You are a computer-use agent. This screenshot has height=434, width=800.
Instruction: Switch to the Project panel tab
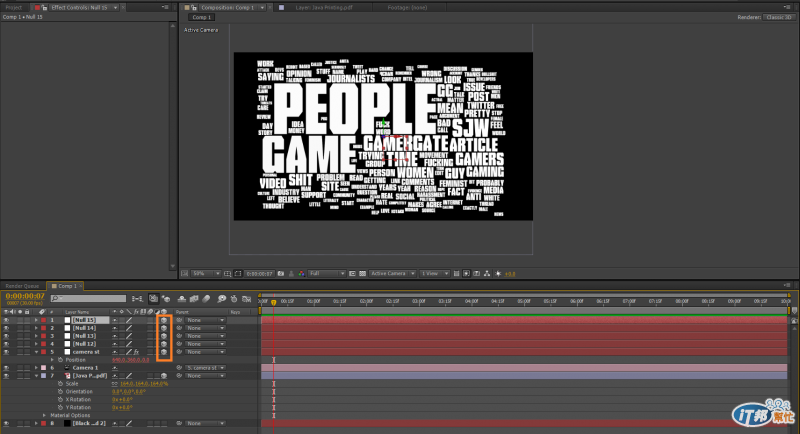14,8
